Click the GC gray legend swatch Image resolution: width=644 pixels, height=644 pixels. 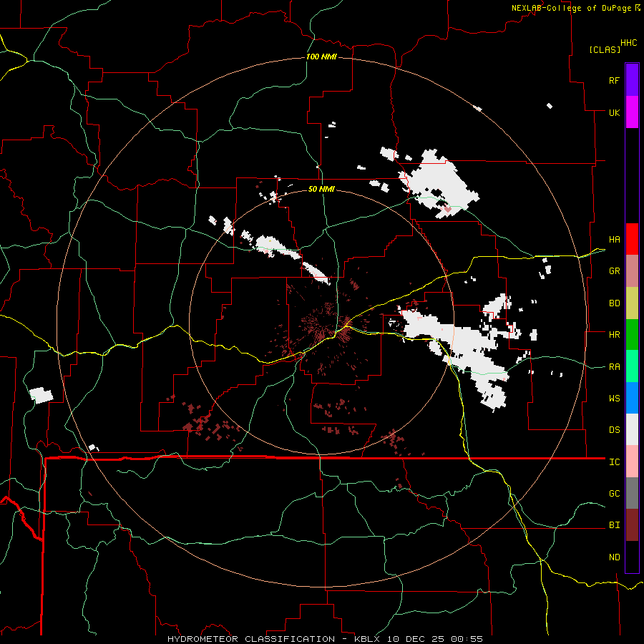click(632, 493)
